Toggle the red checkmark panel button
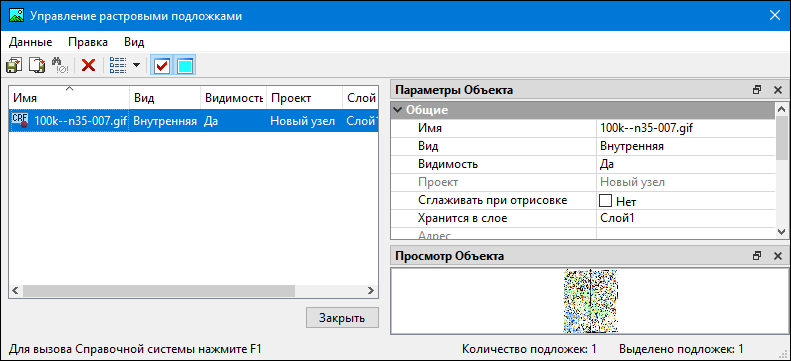 click(x=162, y=66)
